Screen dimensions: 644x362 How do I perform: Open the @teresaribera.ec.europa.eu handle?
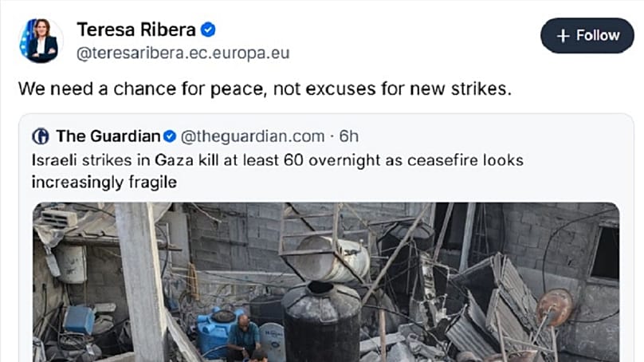click(x=183, y=53)
